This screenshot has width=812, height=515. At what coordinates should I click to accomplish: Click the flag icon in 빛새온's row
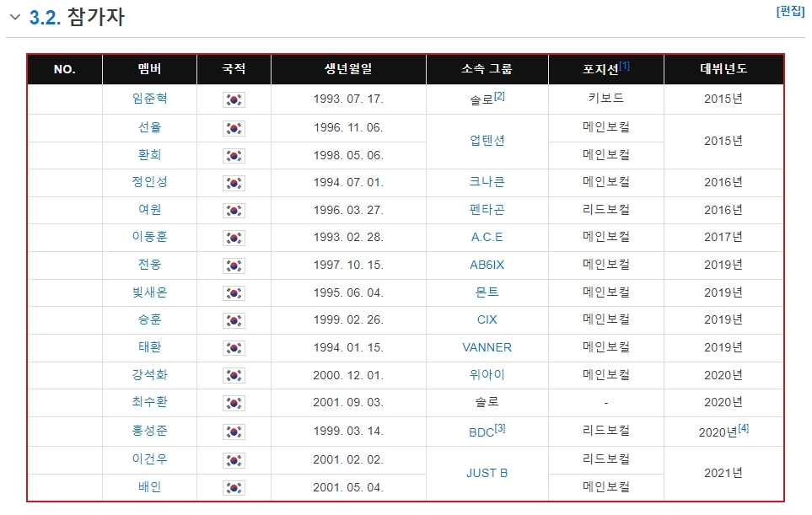(x=234, y=293)
